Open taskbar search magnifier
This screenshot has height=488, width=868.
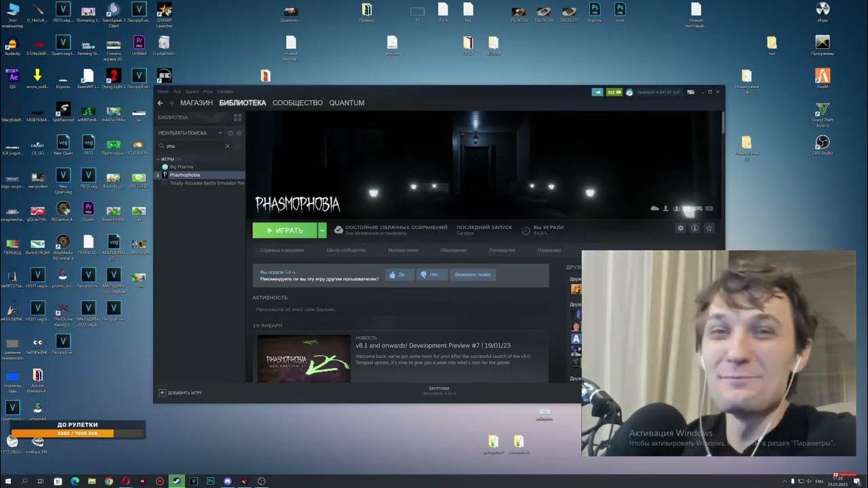[25, 481]
